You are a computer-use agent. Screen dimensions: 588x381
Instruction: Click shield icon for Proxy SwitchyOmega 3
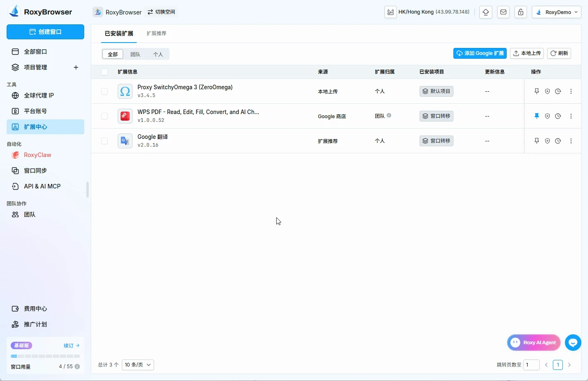point(548,91)
